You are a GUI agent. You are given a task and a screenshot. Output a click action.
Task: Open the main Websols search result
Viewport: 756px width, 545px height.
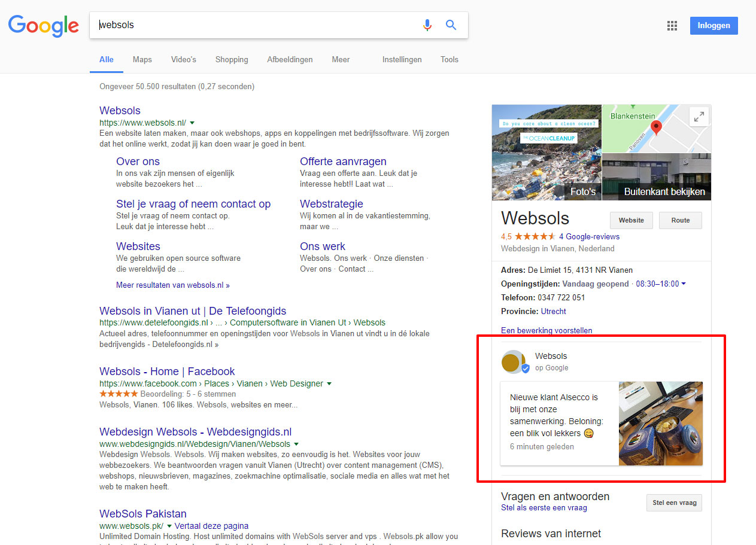tap(120, 111)
